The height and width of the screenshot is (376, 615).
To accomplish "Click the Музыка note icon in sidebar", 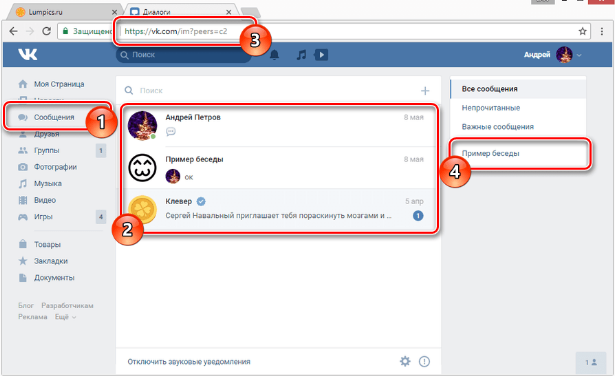I will tap(23, 183).
